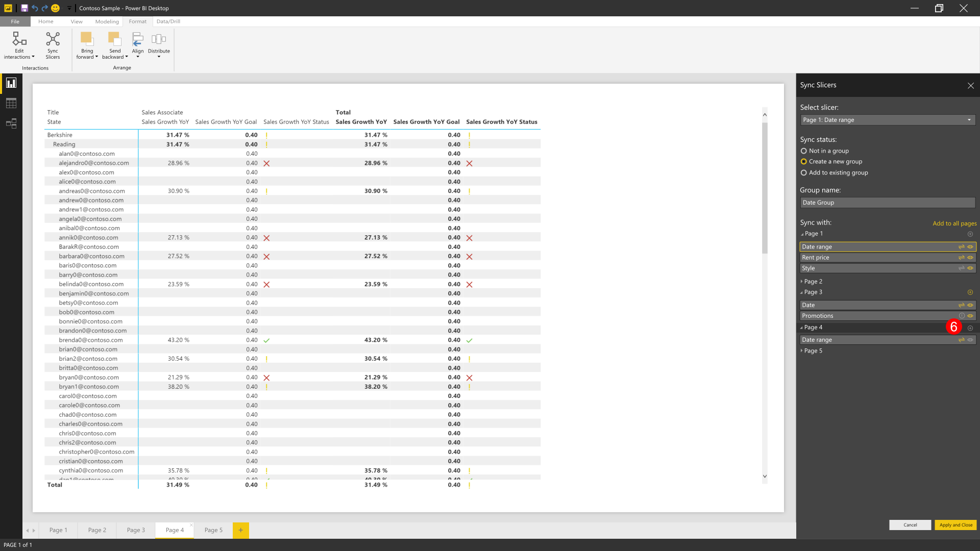The height and width of the screenshot is (551, 980).
Task: Open the Model relationships view icon
Action: (11, 123)
